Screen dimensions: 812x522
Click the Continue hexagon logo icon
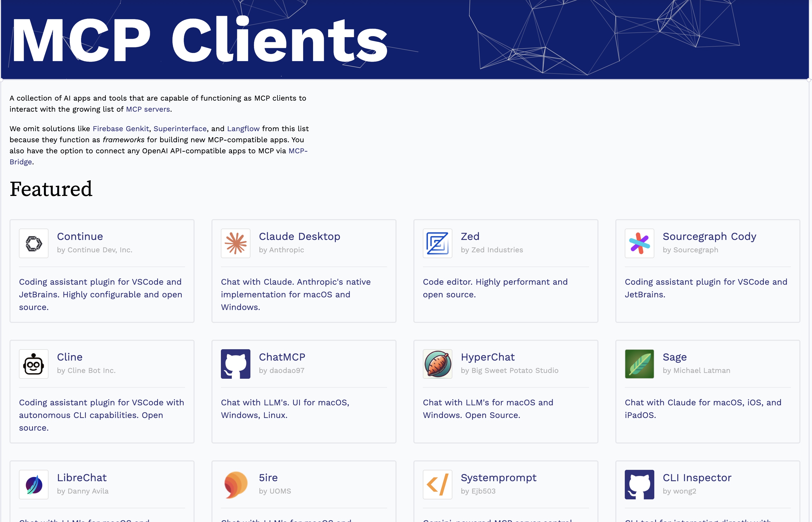click(33, 243)
